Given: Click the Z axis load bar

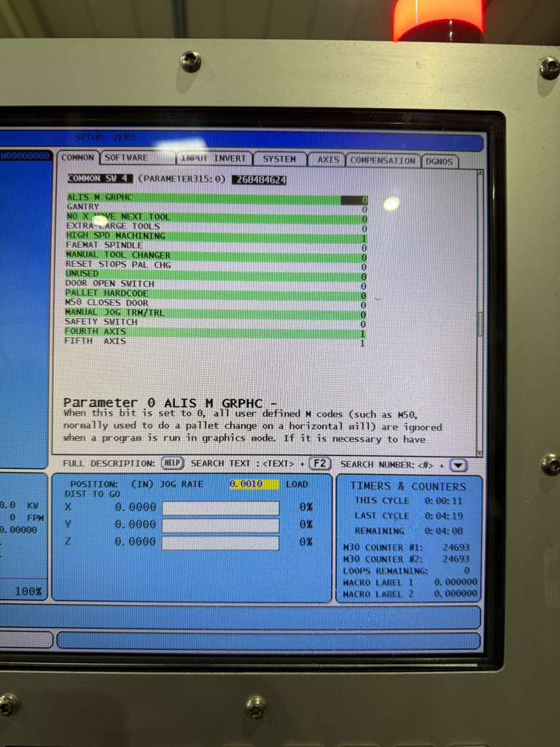Looking at the screenshot, I should click(220, 543).
